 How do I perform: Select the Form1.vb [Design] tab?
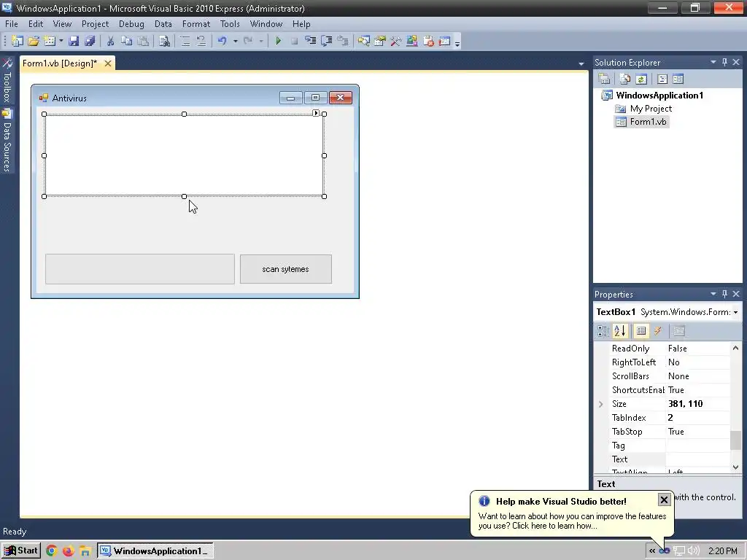point(60,63)
